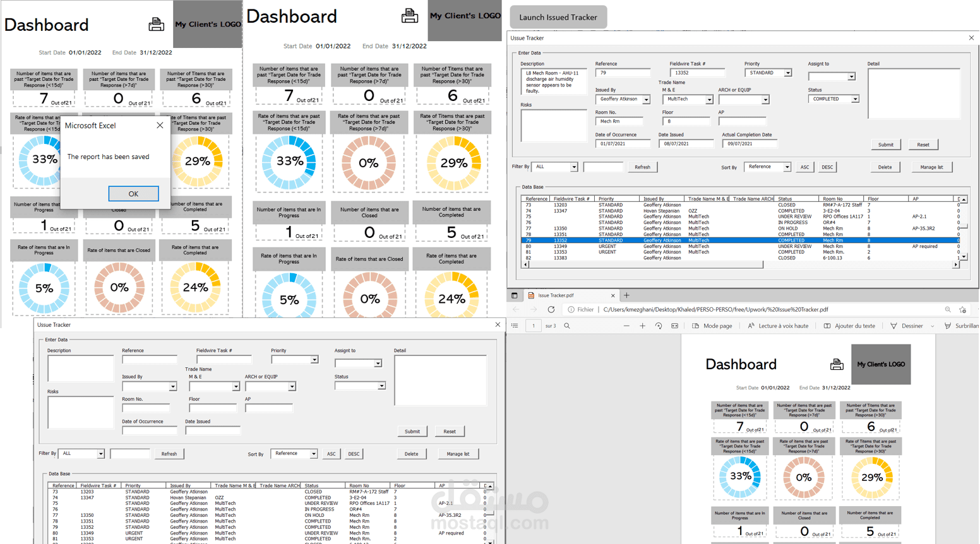The image size is (980, 544).
Task: Rotate the PDF page
Action: click(659, 326)
